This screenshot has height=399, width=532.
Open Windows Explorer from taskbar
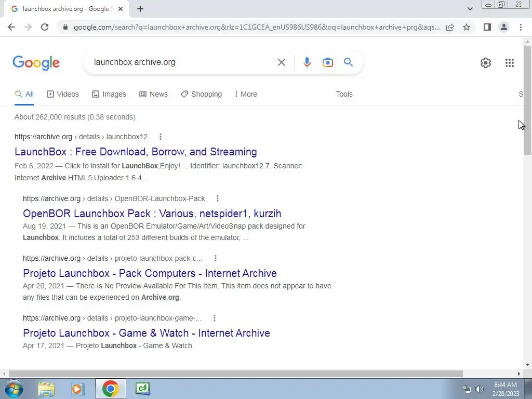(46, 389)
